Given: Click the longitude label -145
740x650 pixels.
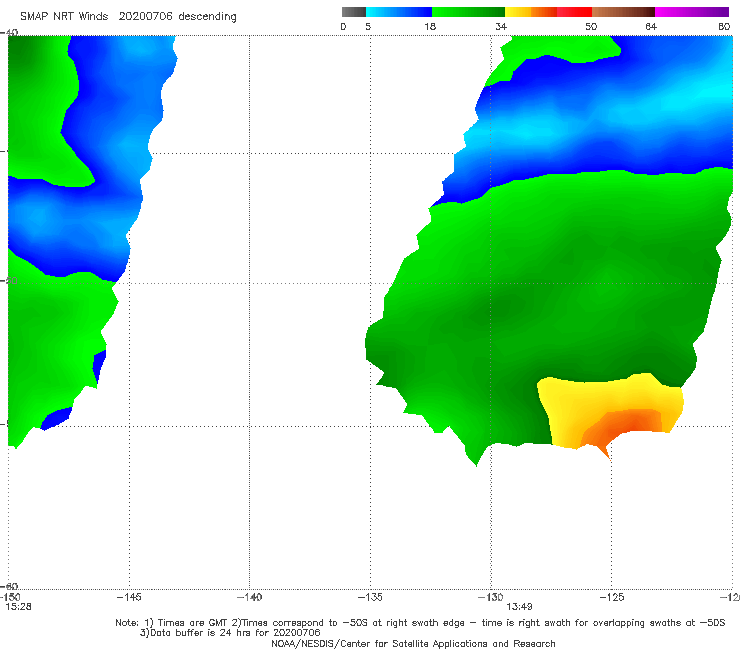Looking at the screenshot, I should (x=129, y=597).
